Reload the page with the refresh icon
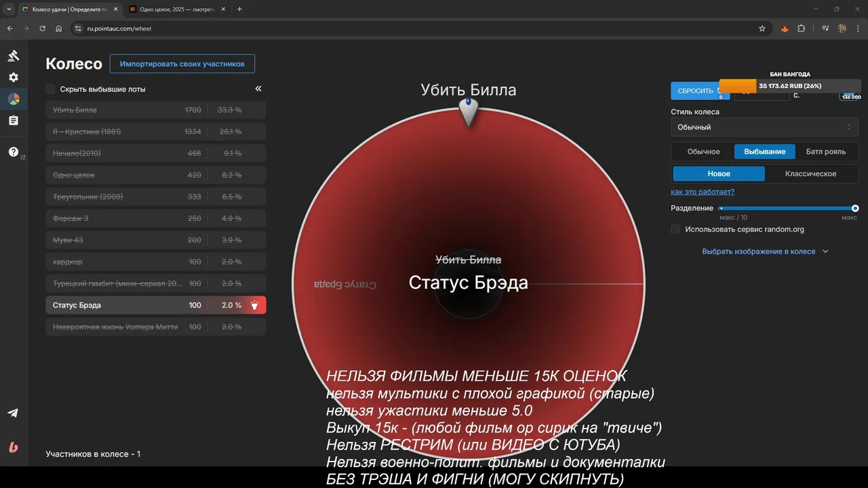 click(x=43, y=28)
